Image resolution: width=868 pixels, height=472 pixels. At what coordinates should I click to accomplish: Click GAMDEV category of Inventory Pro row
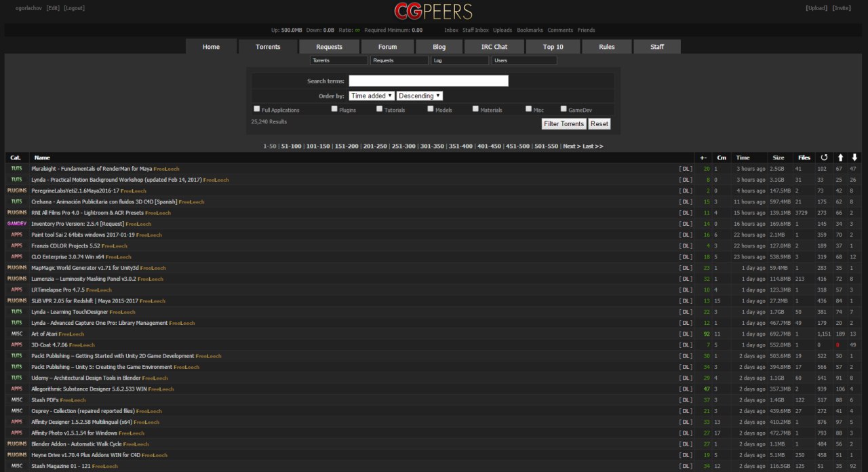click(17, 224)
